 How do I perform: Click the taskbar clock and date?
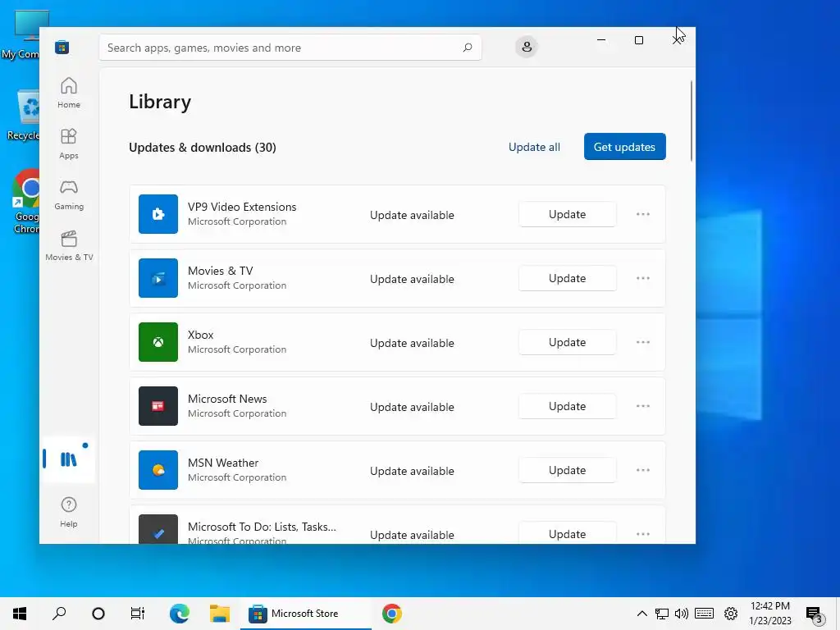click(769, 614)
